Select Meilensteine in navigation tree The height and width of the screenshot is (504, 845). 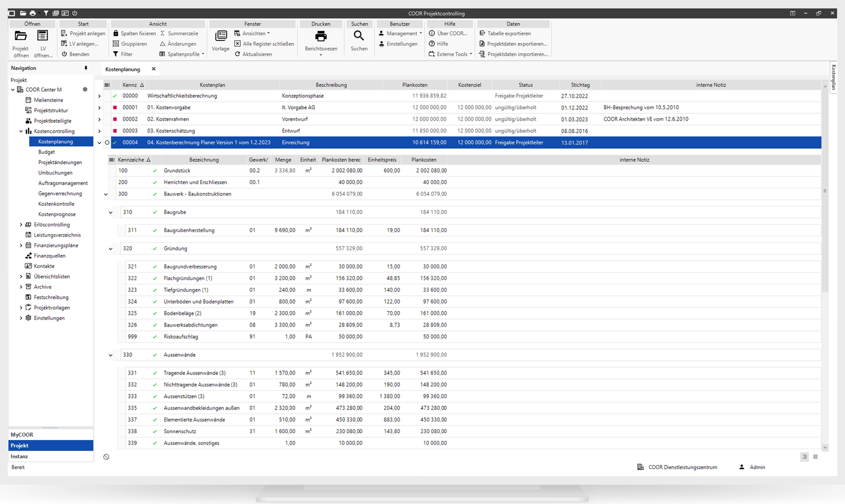48,100
